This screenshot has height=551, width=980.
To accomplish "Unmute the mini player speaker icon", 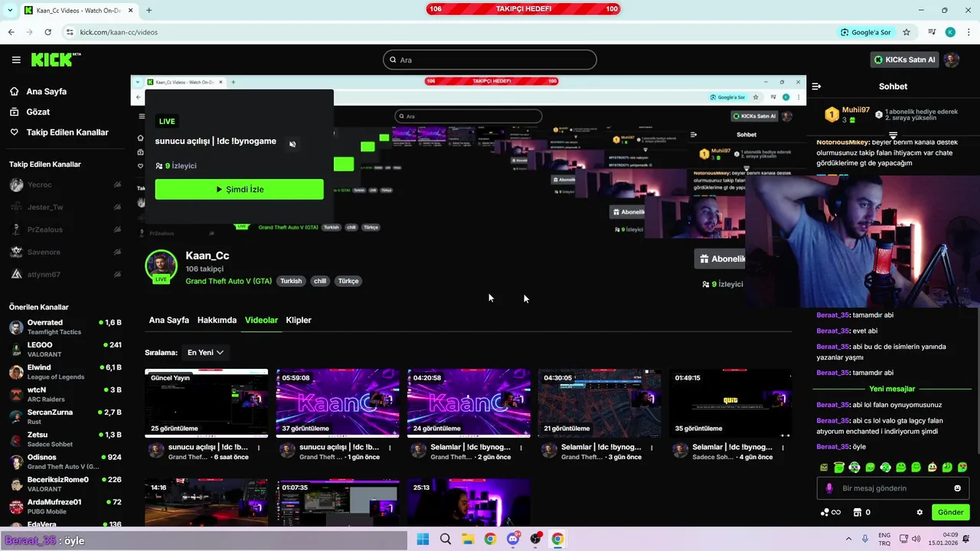I will (x=292, y=144).
